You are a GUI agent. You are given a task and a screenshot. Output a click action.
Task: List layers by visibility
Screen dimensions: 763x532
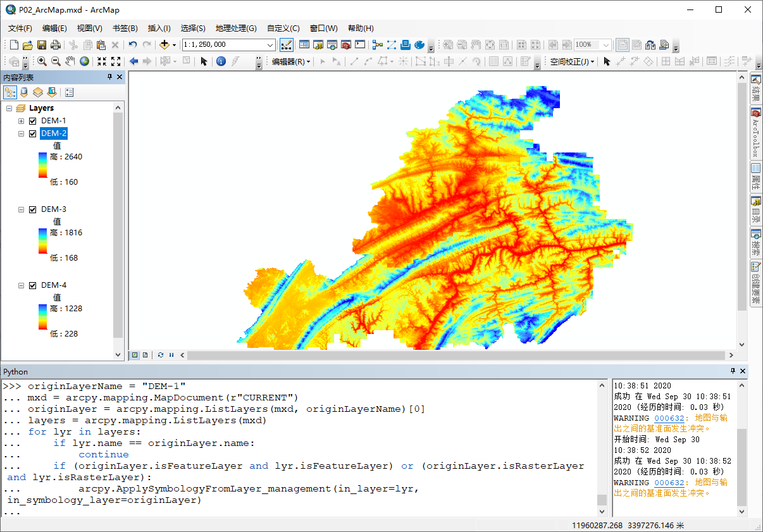tap(38, 92)
